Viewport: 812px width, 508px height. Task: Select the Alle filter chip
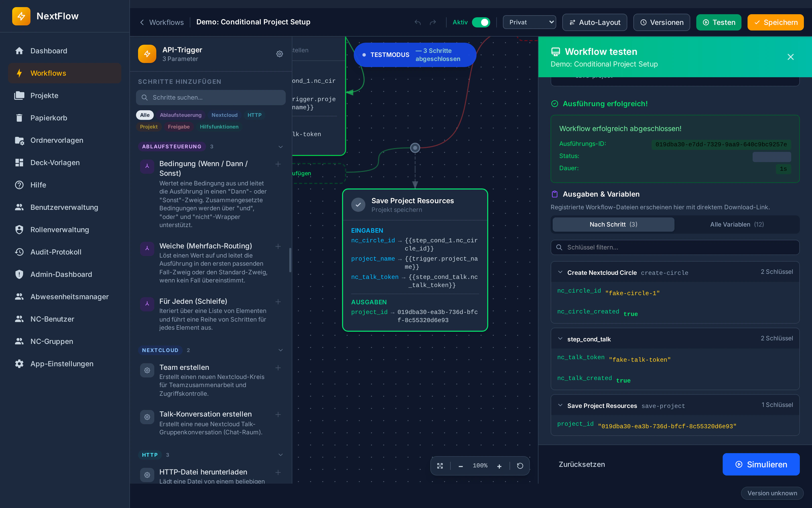tap(145, 115)
